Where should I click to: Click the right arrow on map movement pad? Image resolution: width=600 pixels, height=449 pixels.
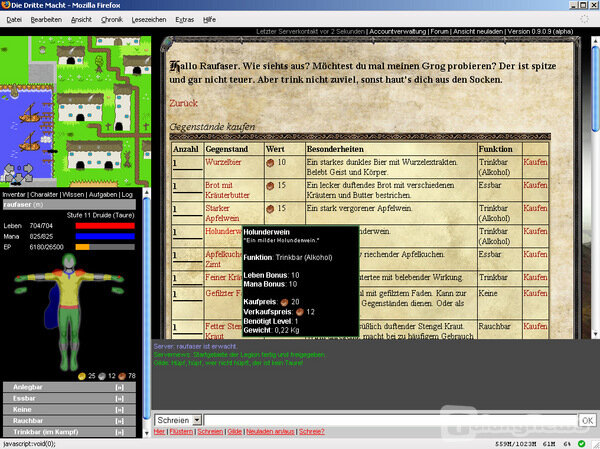(28, 168)
